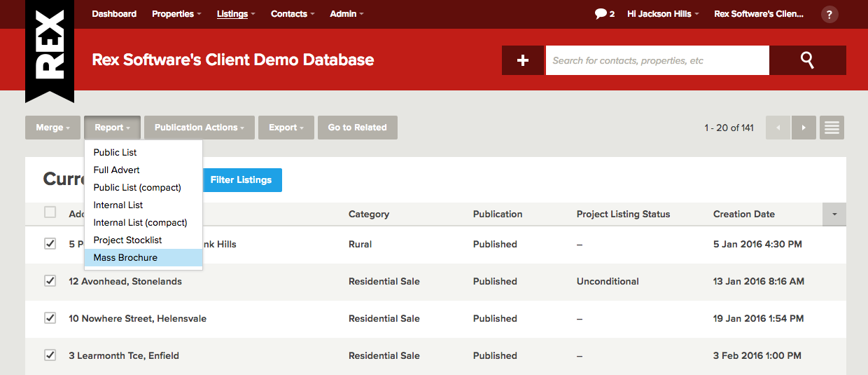Click the plus add-new button

[x=523, y=60]
